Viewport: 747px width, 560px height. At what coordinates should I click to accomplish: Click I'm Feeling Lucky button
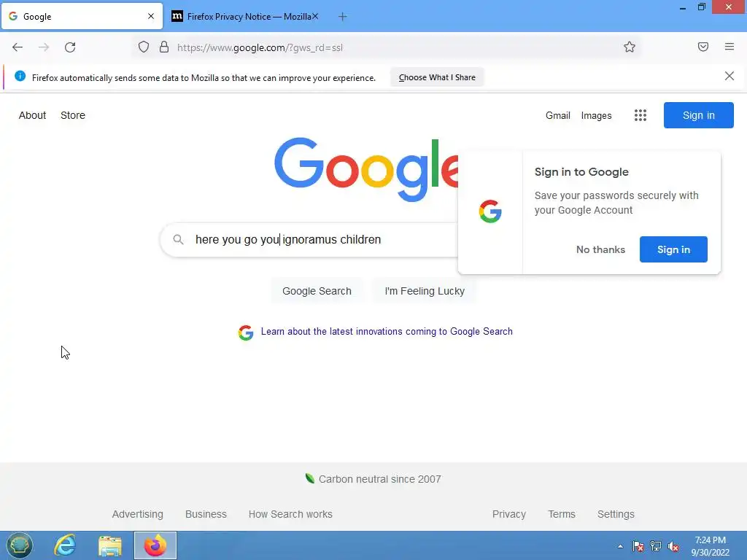tap(425, 291)
